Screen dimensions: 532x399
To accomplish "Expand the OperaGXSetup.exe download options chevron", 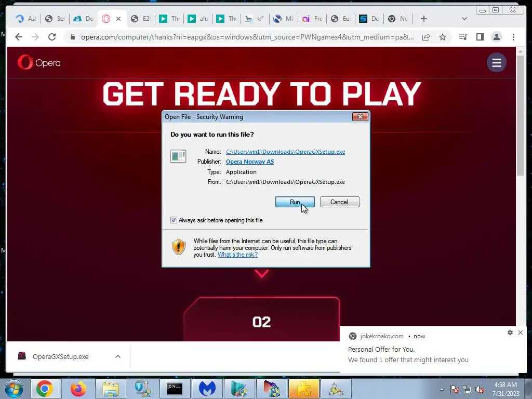I will point(118,356).
